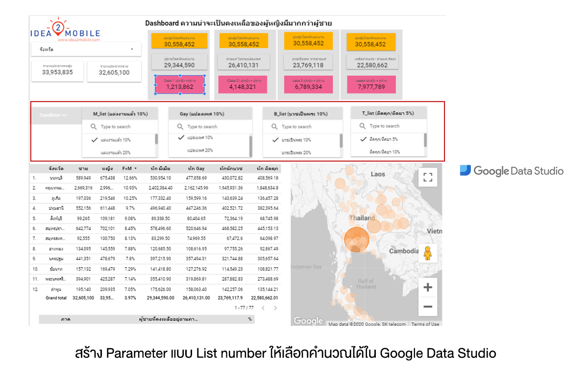Go to next table page arrow
This screenshot has width=588, height=392.
(275, 308)
